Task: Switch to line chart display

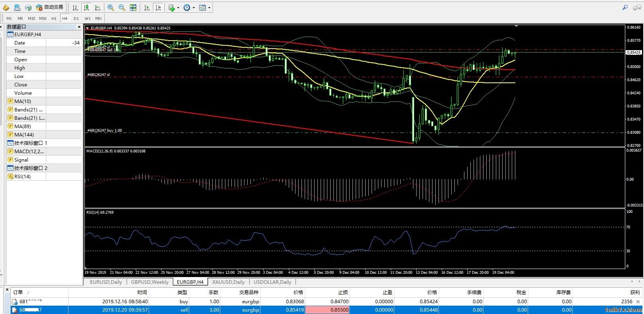Action: pos(97,7)
